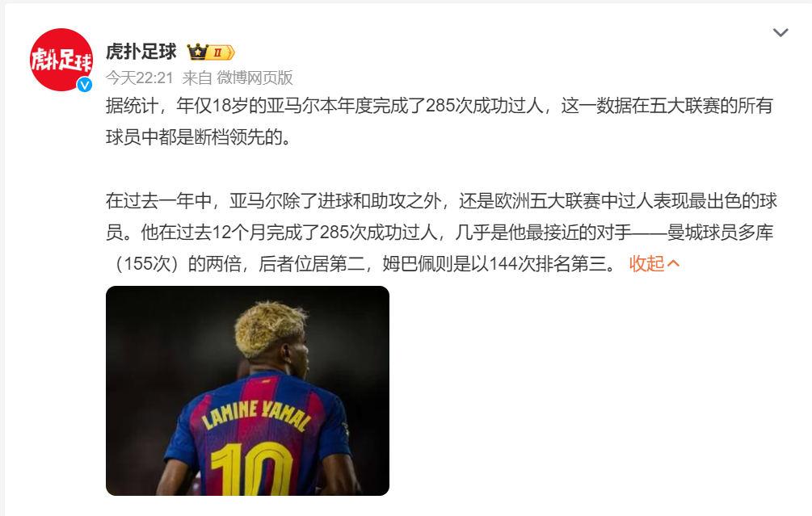The height and width of the screenshot is (516, 812).
Task: Collapse the post with 收起 link
Action: (646, 263)
